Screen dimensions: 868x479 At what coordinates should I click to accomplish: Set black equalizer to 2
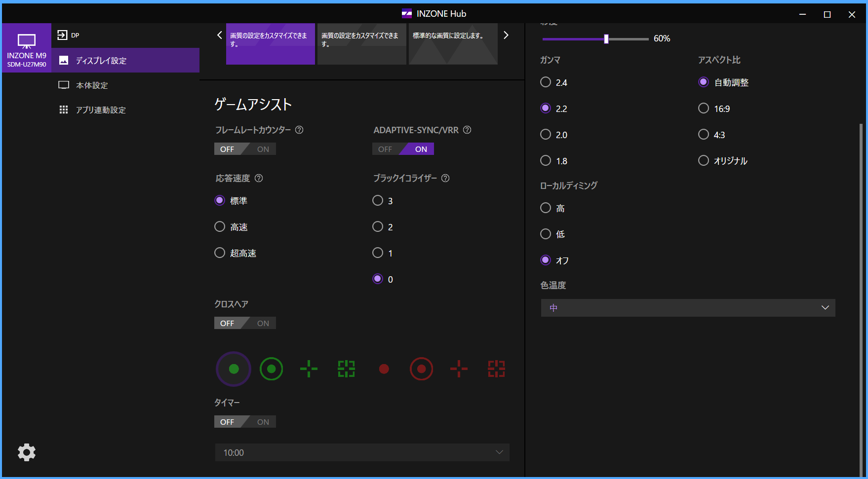click(378, 226)
